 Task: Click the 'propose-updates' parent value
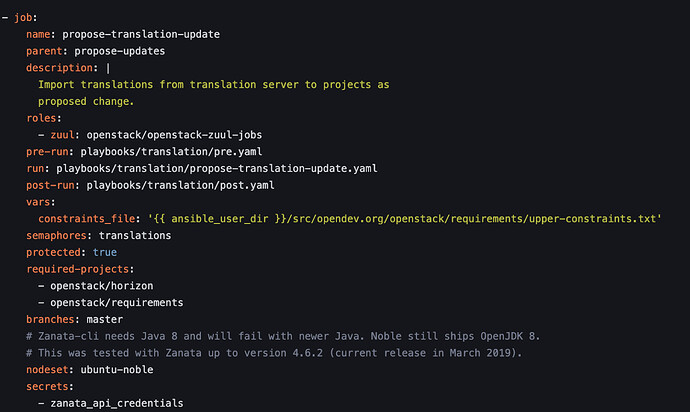tap(121, 51)
